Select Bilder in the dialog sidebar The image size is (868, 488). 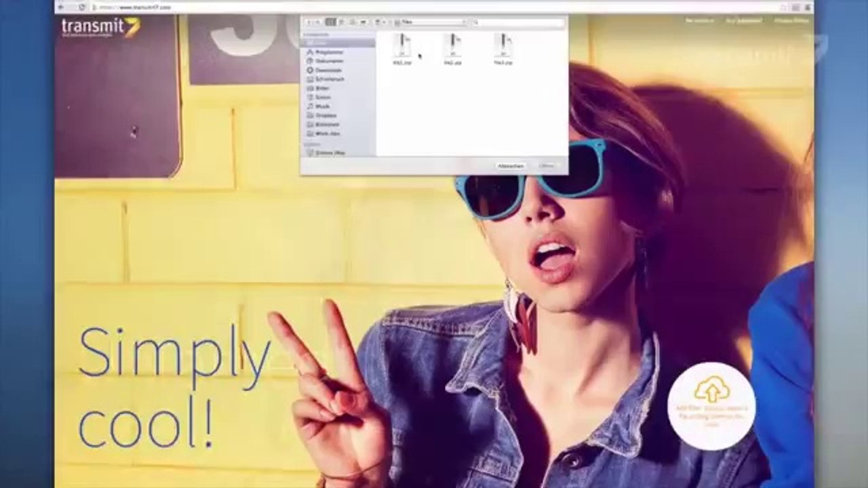tap(322, 88)
